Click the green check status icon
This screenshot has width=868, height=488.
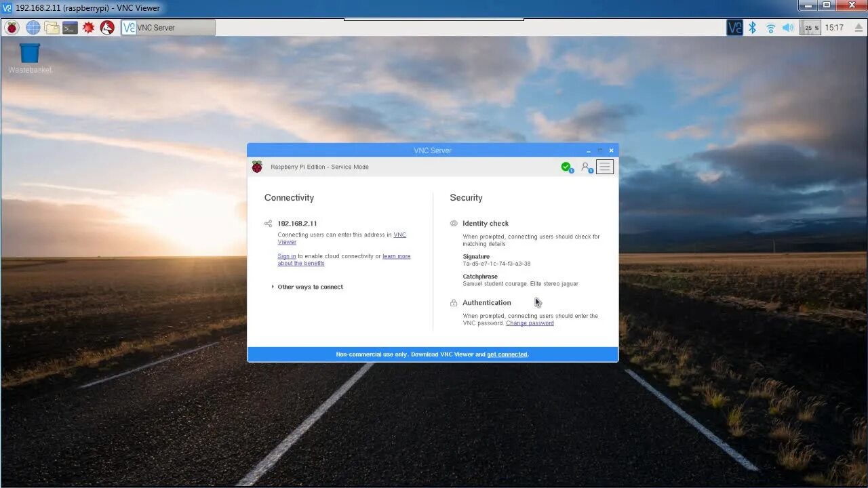coord(567,167)
